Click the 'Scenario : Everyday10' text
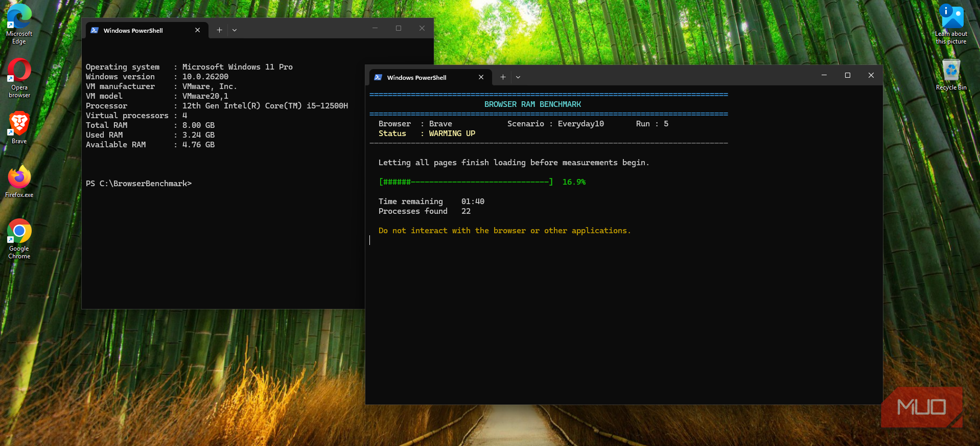This screenshot has width=980, height=446. coord(555,124)
